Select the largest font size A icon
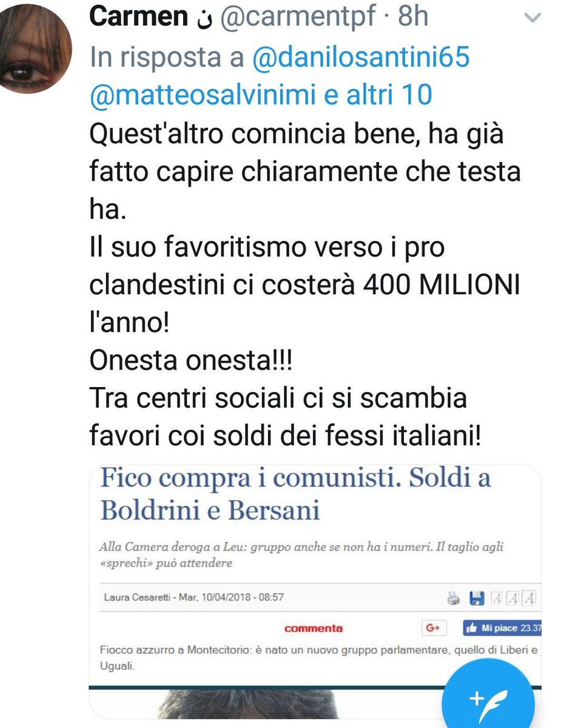Screen dimensions: 561x728 (x=530, y=599)
